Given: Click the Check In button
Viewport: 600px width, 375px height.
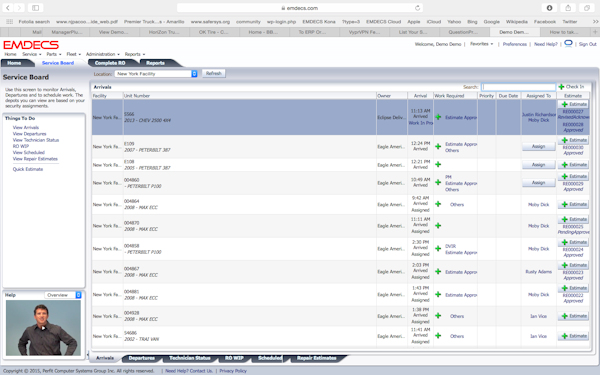Looking at the screenshot, I should point(571,87).
